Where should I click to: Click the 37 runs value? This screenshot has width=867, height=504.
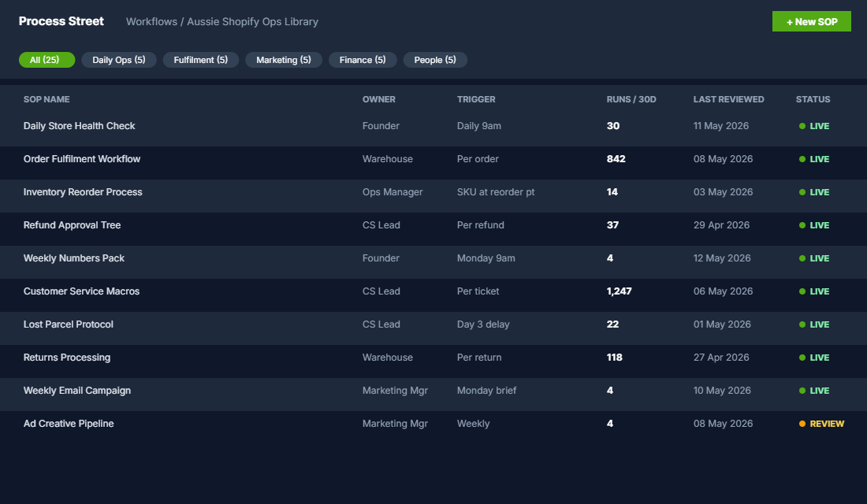pyautogui.click(x=612, y=225)
